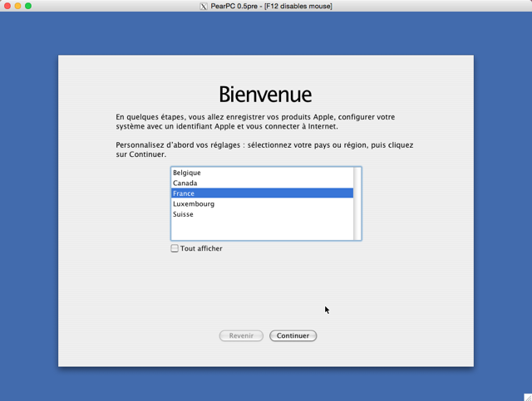This screenshot has width=532, height=401.
Task: Zoom PearPC window using green button
Action: click(28, 6)
